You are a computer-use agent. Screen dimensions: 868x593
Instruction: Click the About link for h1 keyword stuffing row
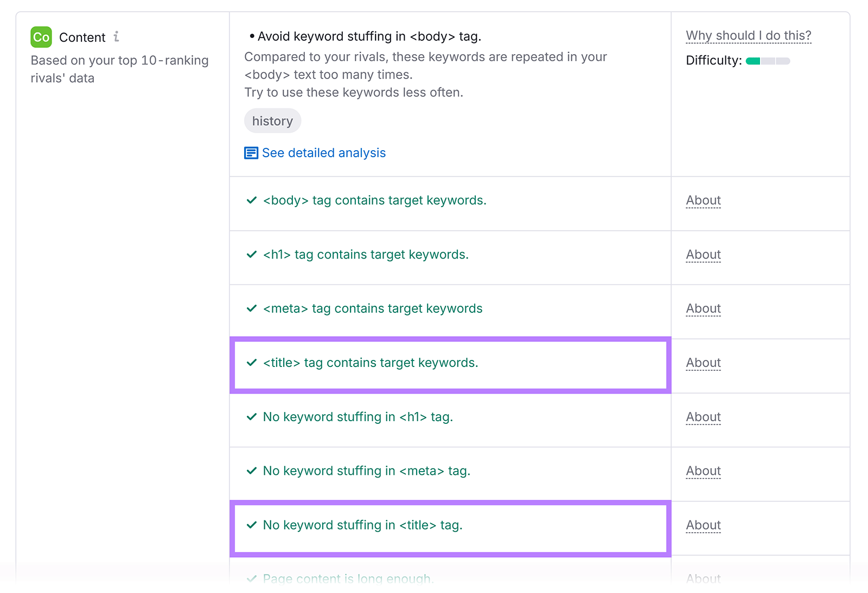(x=703, y=416)
